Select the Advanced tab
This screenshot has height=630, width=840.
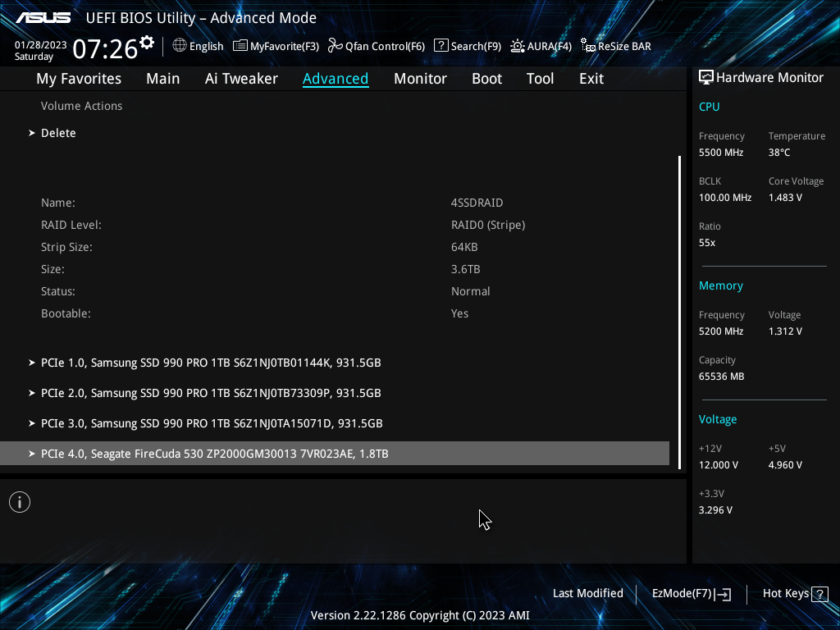click(336, 79)
